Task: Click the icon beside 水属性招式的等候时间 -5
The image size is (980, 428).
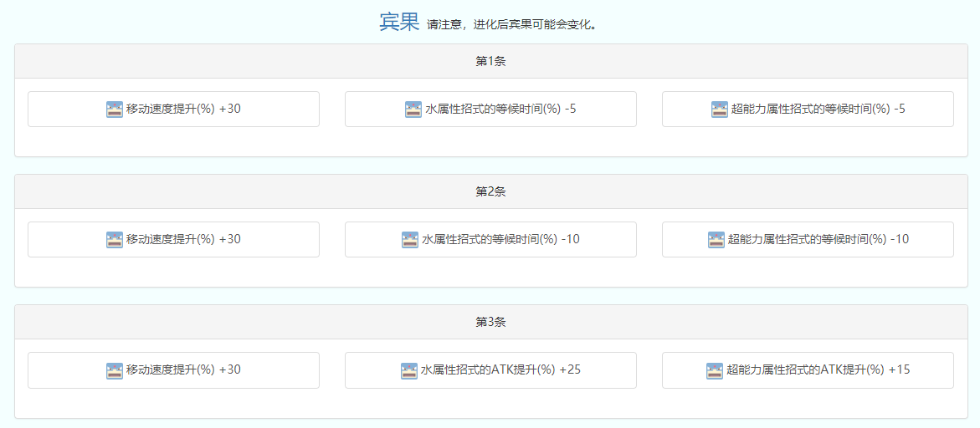Action: pos(413,110)
